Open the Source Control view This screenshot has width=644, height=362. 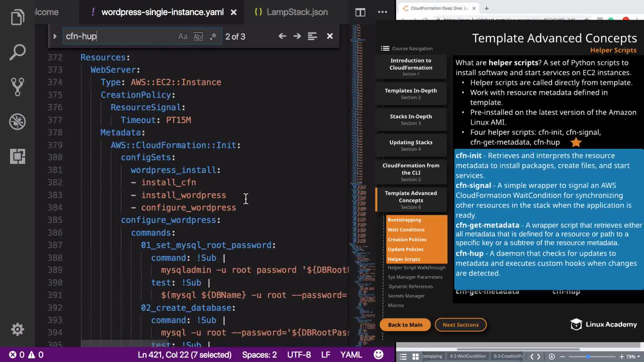point(17,87)
